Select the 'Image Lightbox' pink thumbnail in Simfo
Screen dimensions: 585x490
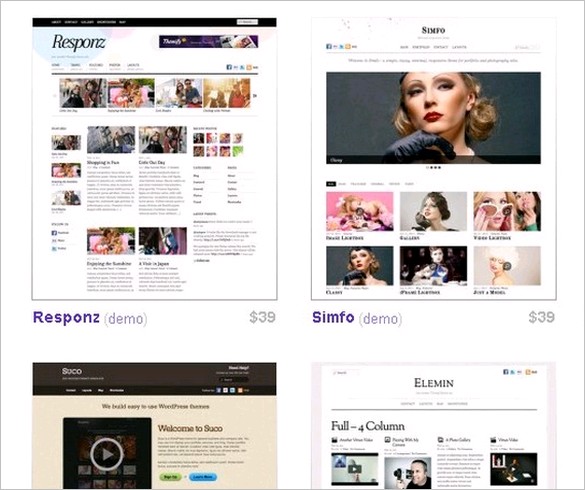pos(360,212)
